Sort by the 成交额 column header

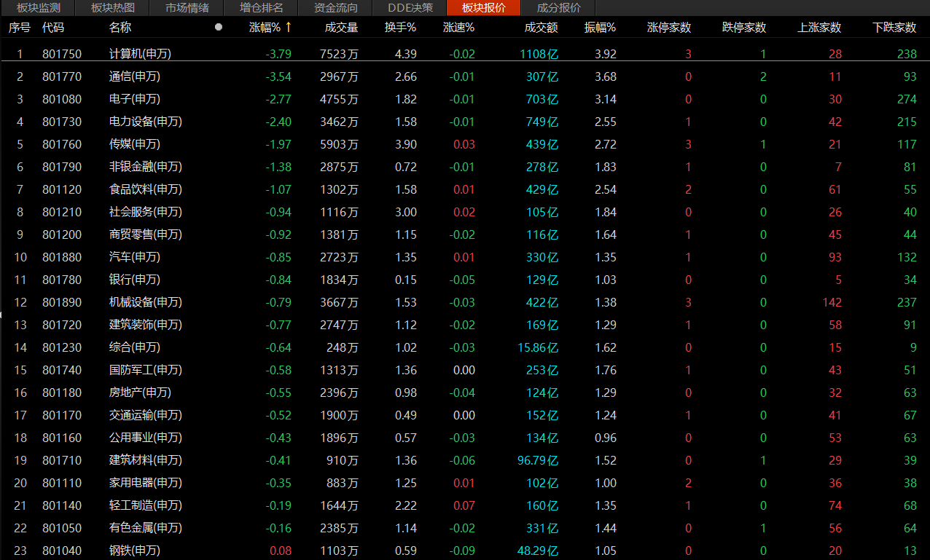click(x=542, y=27)
